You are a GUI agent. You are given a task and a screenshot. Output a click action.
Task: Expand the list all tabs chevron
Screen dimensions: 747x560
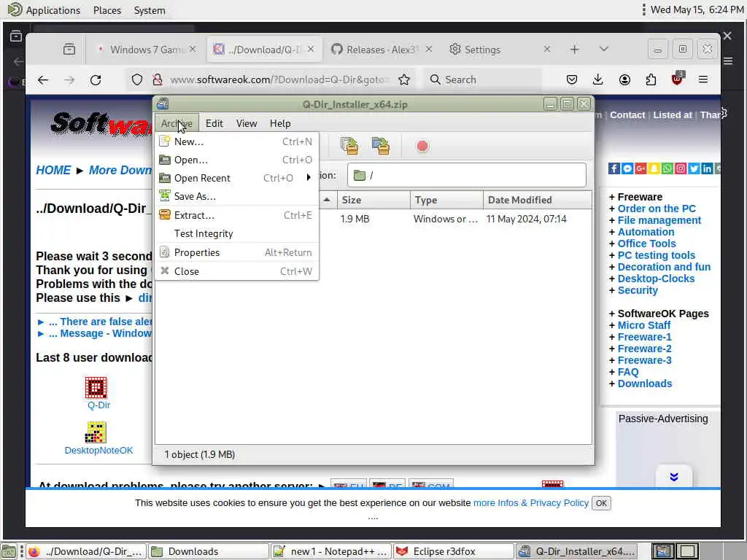point(603,49)
